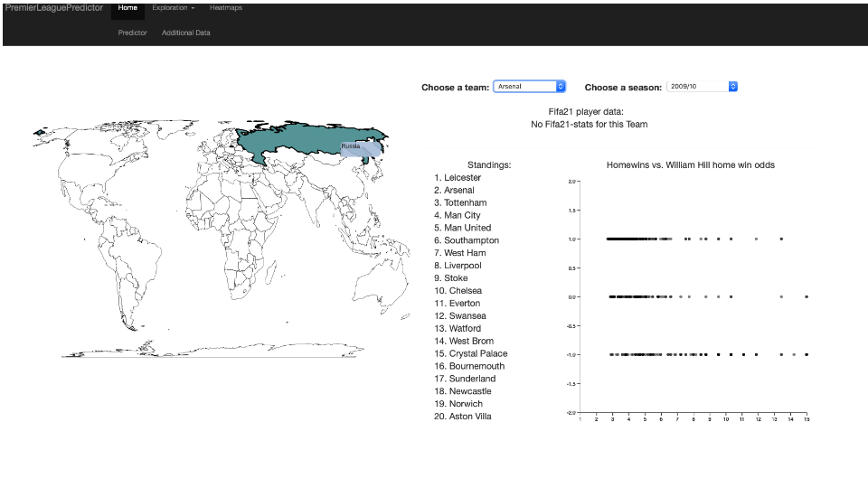Select '6. Southampton' in standings
The width and height of the screenshot is (868, 488).
tap(467, 240)
